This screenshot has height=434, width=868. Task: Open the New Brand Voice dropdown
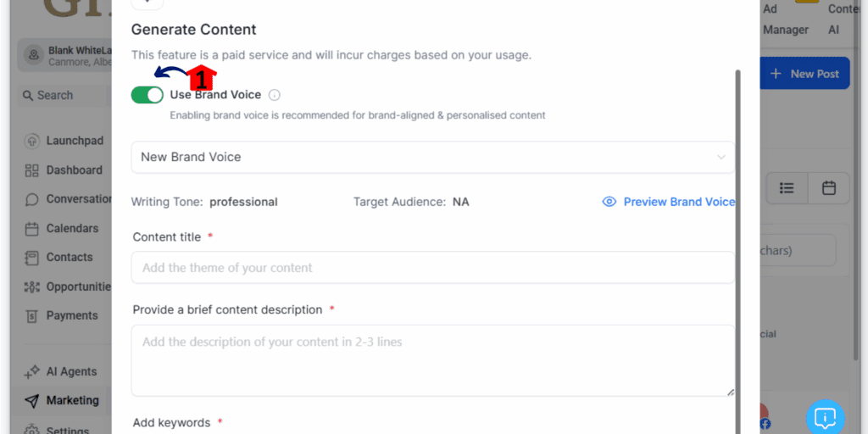[x=433, y=157]
